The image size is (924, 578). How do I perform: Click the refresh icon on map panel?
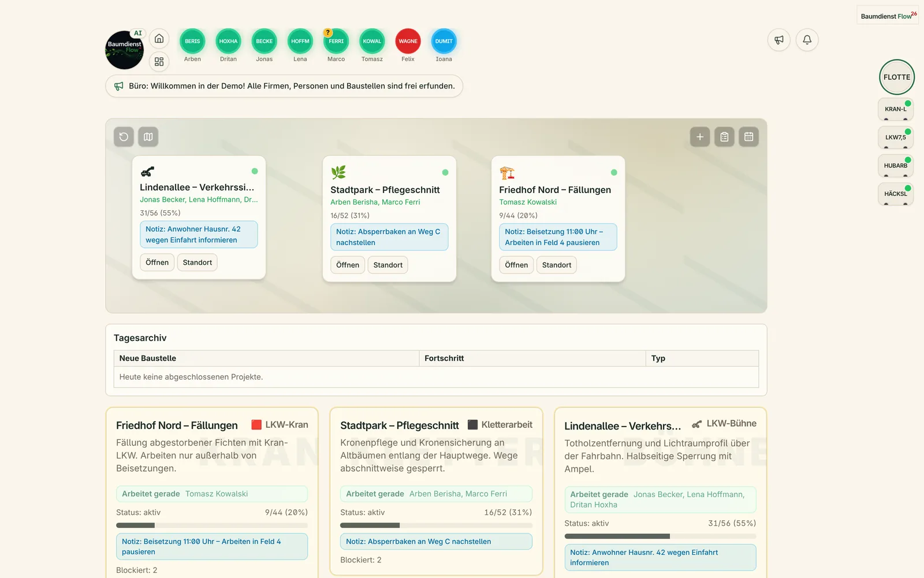pyautogui.click(x=124, y=137)
